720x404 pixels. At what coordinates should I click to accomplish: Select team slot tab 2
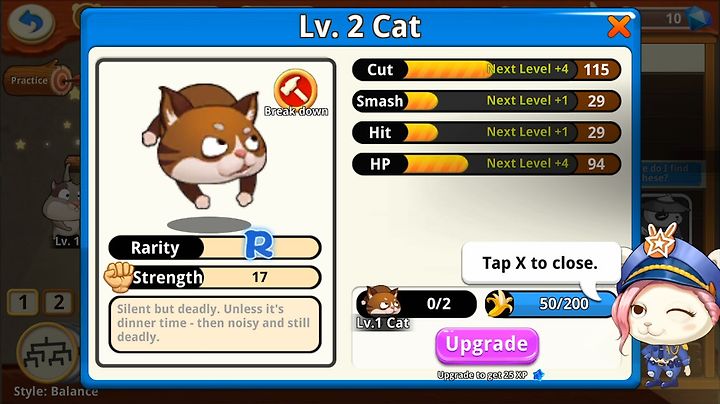pos(58,303)
